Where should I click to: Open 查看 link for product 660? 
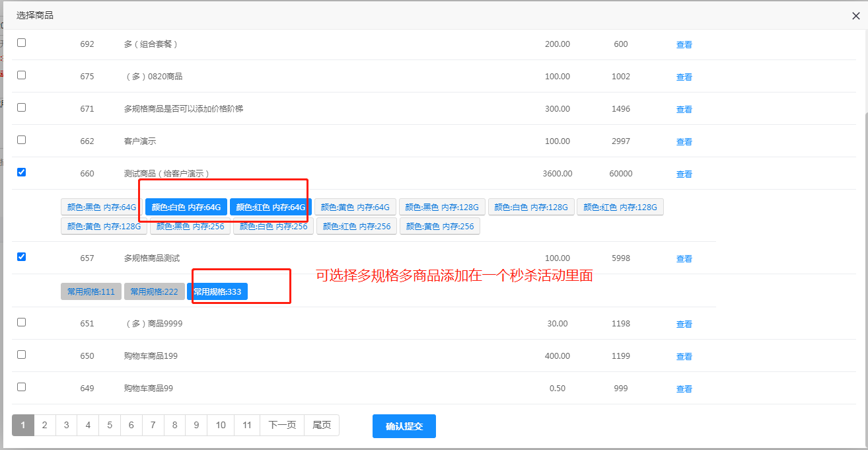[684, 174]
